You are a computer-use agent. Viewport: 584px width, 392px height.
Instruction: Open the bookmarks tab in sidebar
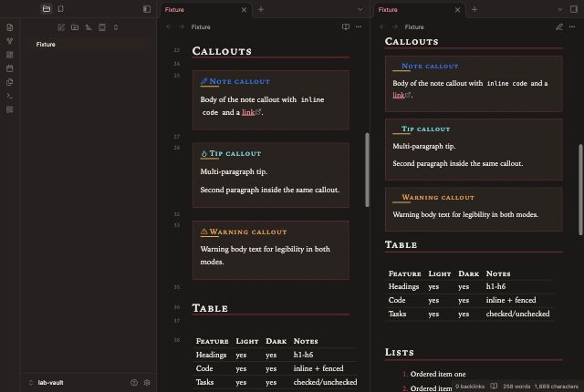[x=61, y=9]
